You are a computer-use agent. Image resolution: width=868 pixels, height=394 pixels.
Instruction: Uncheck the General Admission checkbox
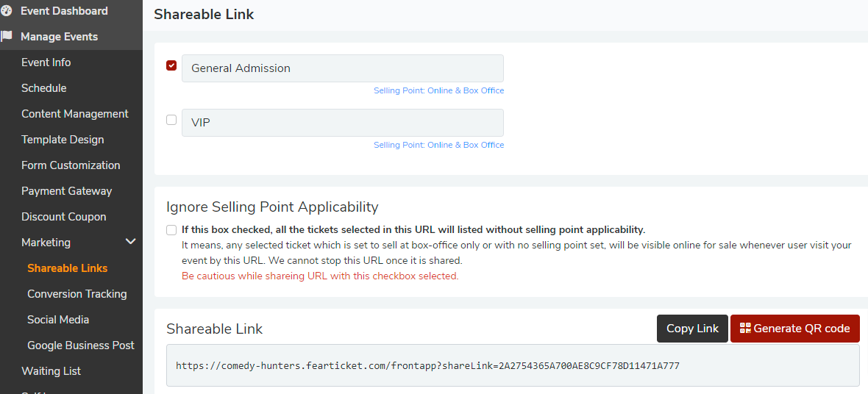(171, 66)
